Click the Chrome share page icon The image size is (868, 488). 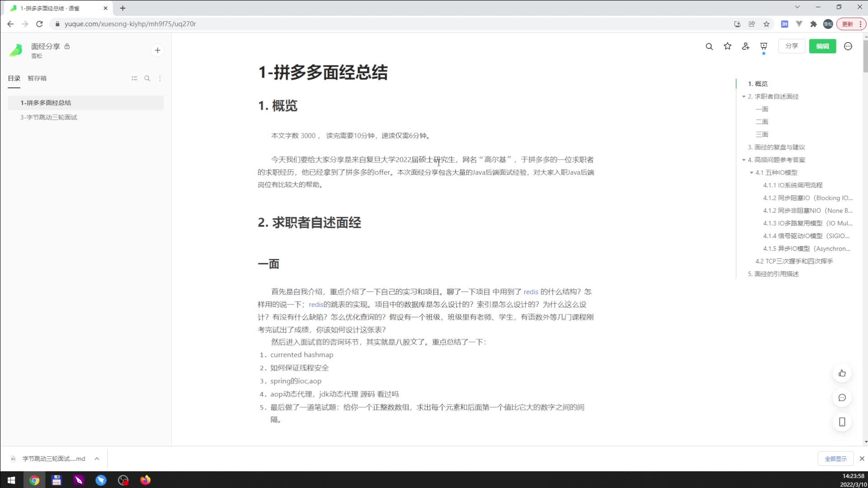(752, 24)
